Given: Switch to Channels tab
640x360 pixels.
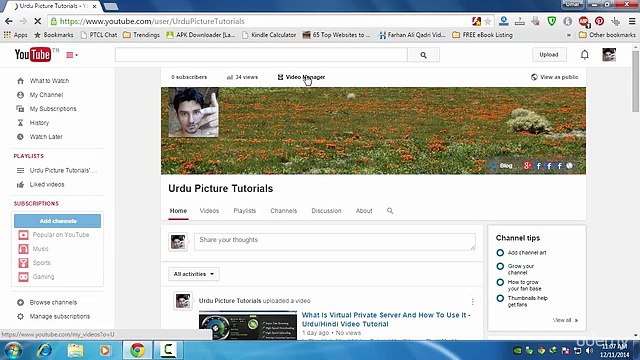Looking at the screenshot, I should tap(284, 211).
